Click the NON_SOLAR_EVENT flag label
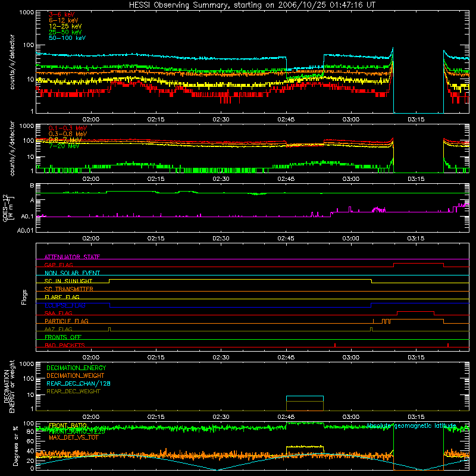The image size is (476, 476). pyautogui.click(x=72, y=273)
